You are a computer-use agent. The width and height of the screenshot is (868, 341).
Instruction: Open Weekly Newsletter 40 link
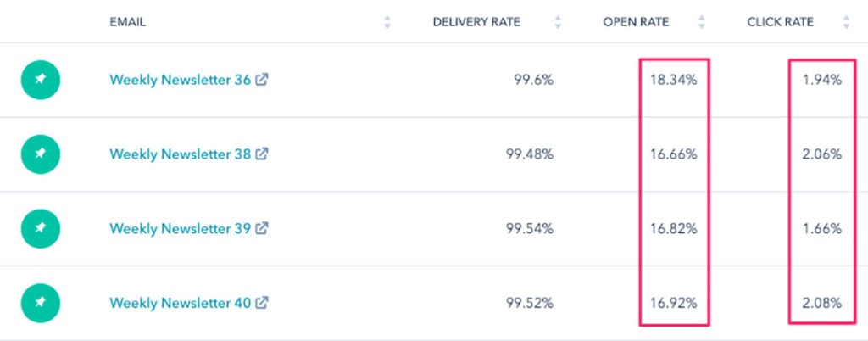point(180,303)
